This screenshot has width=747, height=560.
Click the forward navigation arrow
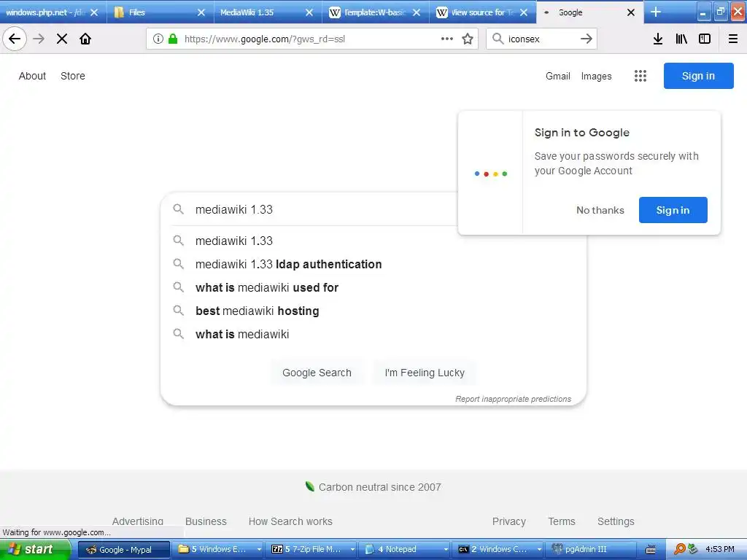coord(39,39)
